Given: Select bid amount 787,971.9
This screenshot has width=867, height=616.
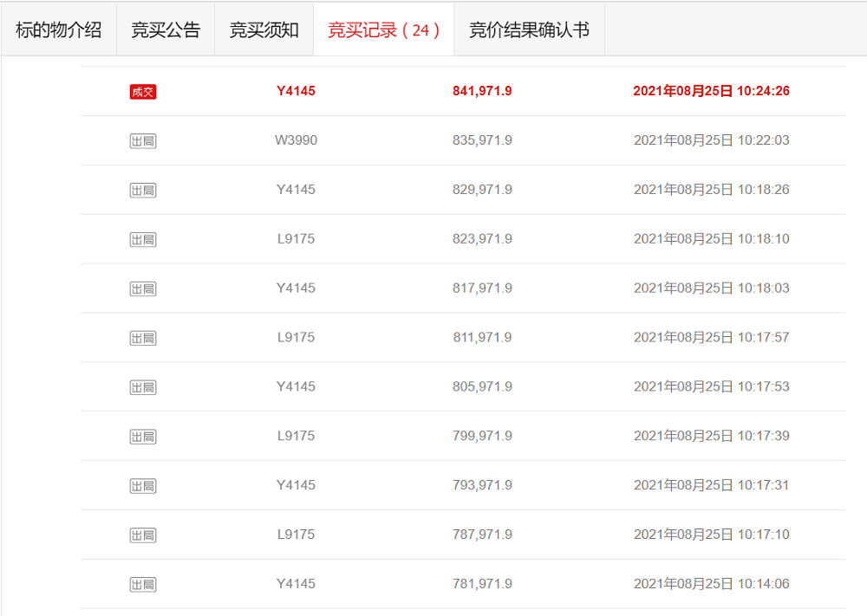Looking at the screenshot, I should coord(482,535).
